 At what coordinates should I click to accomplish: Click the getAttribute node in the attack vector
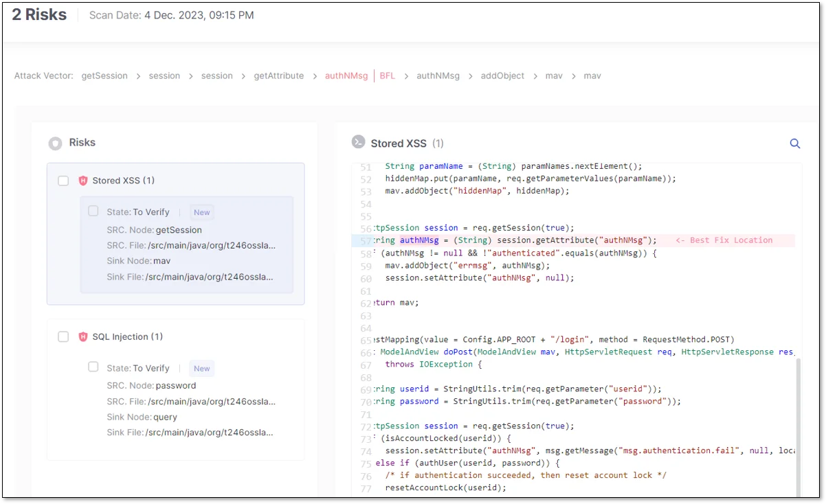click(x=278, y=76)
